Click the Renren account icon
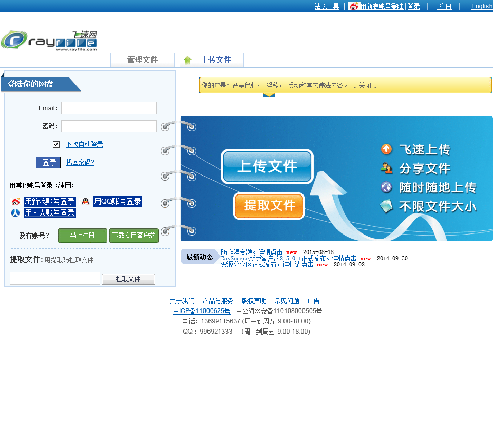Viewport: 493px width, 448px height. pyautogui.click(x=15, y=212)
